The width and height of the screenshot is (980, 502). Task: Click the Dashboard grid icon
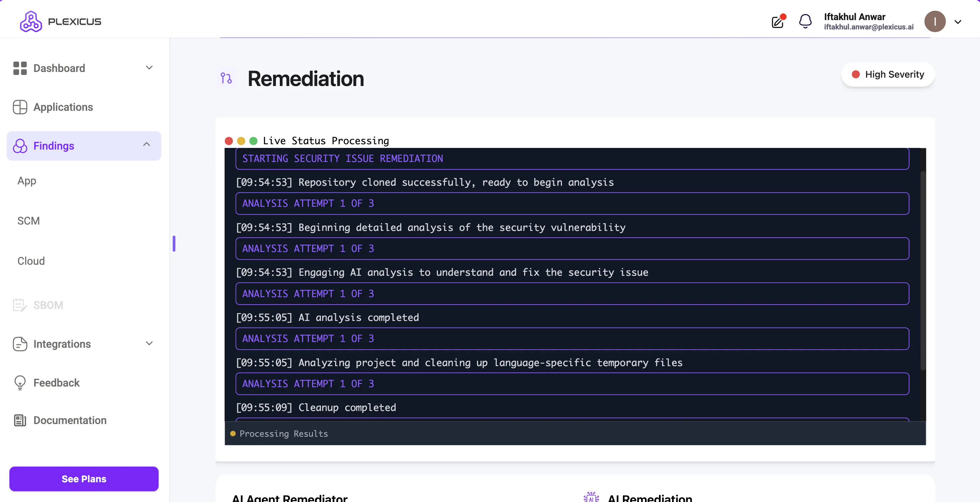(x=20, y=69)
